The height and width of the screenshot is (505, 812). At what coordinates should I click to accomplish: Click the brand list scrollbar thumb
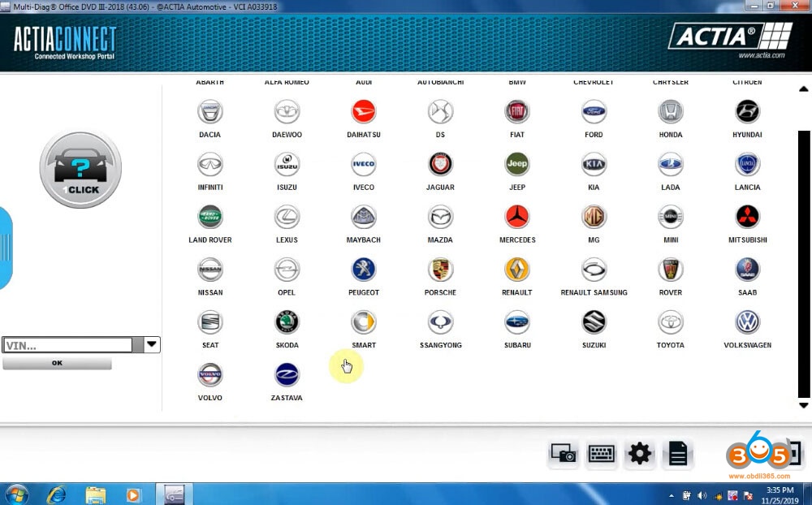[804, 264]
